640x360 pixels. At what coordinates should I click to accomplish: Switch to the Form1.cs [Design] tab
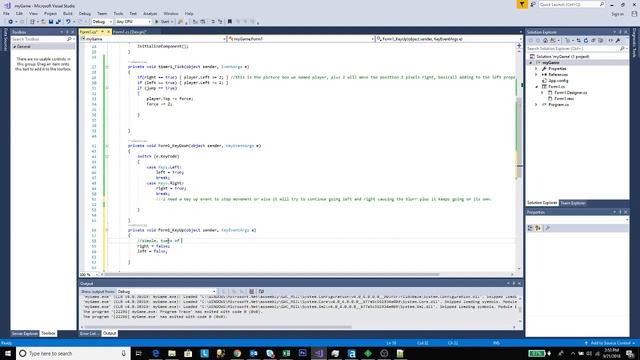click(x=129, y=32)
